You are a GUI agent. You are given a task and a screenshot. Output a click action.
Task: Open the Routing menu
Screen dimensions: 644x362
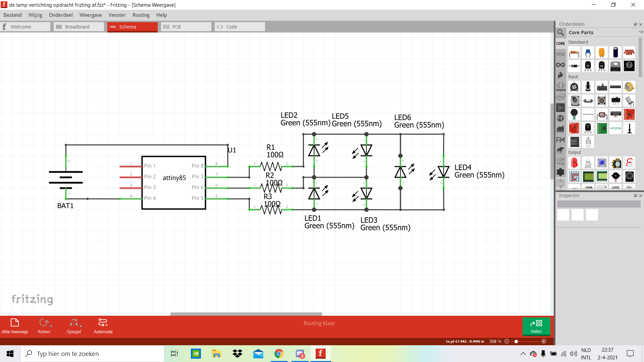tap(141, 15)
